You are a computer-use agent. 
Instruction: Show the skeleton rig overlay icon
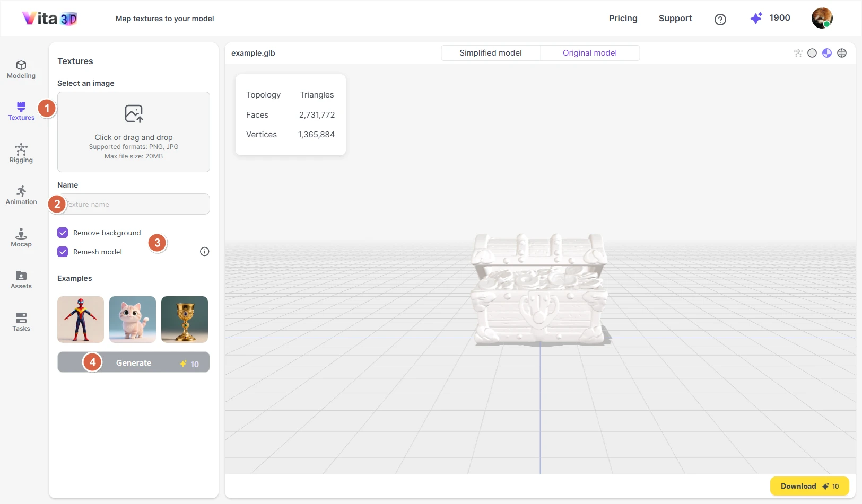coord(798,53)
